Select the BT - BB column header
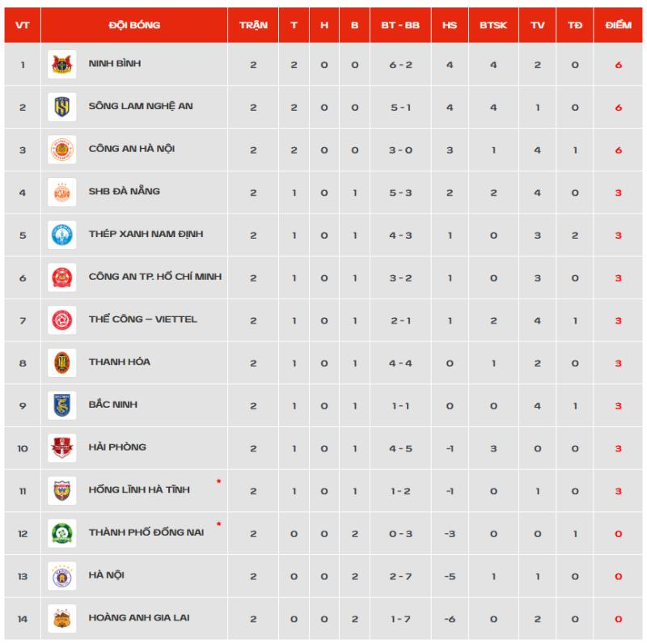The height and width of the screenshot is (644, 647). pyautogui.click(x=400, y=25)
